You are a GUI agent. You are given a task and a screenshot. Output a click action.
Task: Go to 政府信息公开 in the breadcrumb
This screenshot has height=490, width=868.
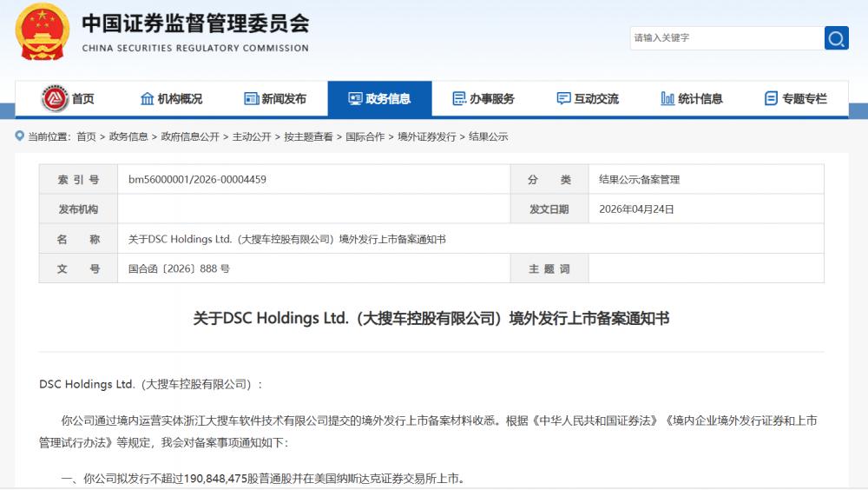(190, 136)
